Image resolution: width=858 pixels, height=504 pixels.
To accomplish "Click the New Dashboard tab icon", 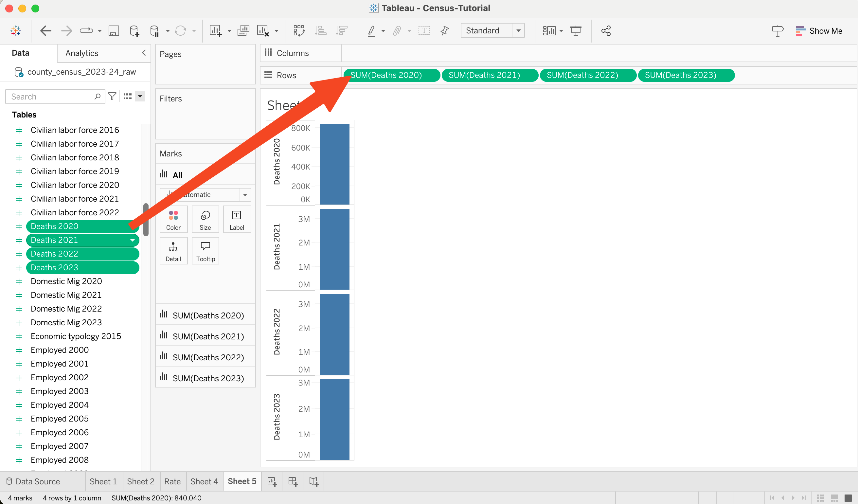I will pos(293,481).
